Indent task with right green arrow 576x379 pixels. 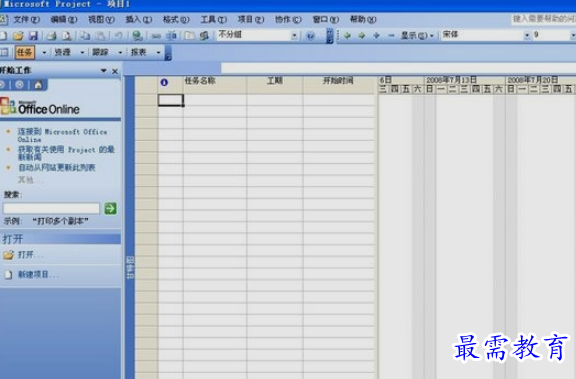pos(361,36)
